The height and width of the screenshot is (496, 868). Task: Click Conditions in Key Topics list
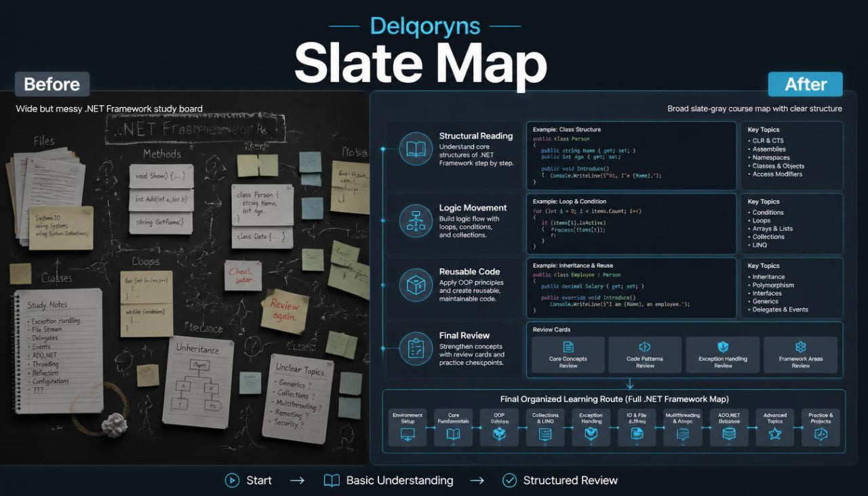click(768, 212)
